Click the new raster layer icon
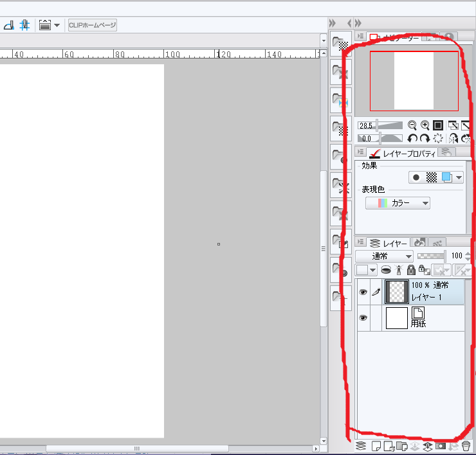This screenshot has width=476, height=455. click(376, 445)
